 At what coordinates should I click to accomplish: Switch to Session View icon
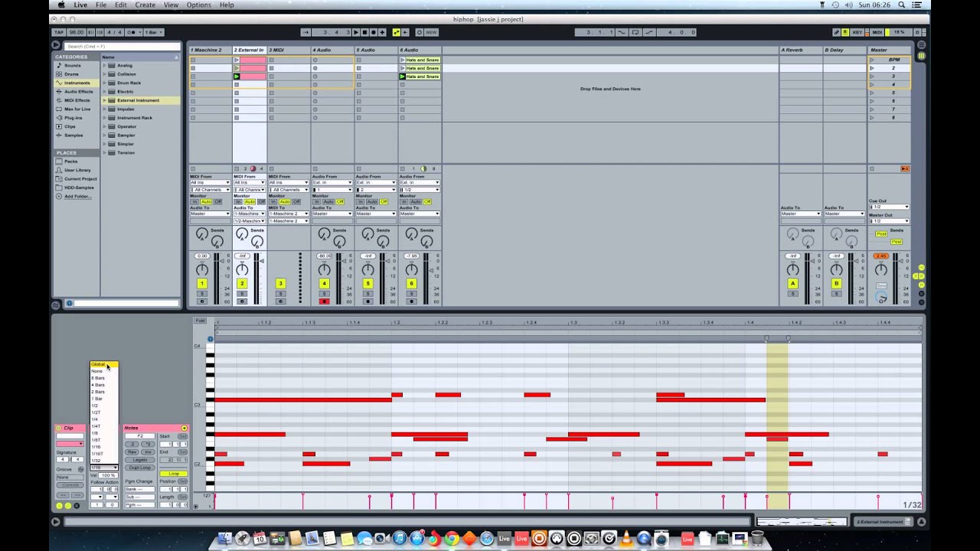(x=921, y=55)
